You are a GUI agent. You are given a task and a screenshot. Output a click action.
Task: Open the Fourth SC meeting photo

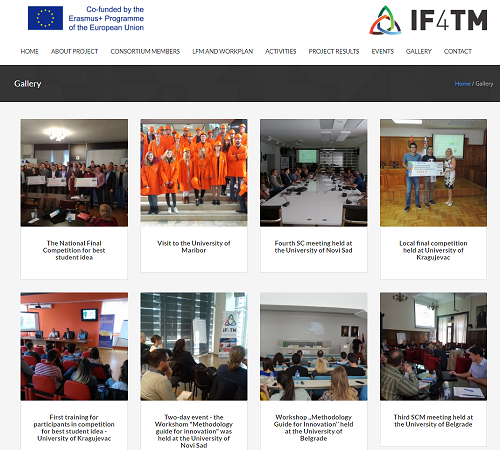[x=314, y=173]
